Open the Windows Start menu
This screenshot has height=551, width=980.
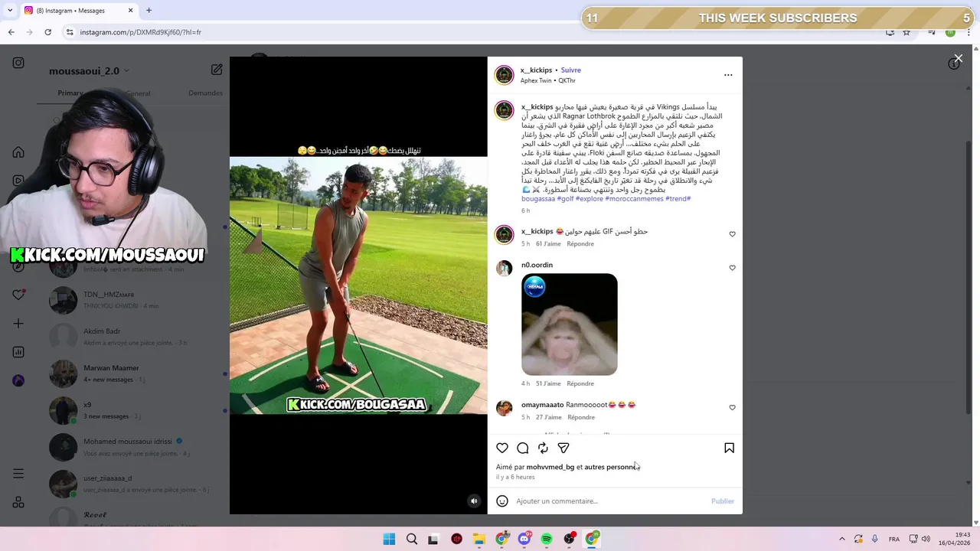pos(389,539)
